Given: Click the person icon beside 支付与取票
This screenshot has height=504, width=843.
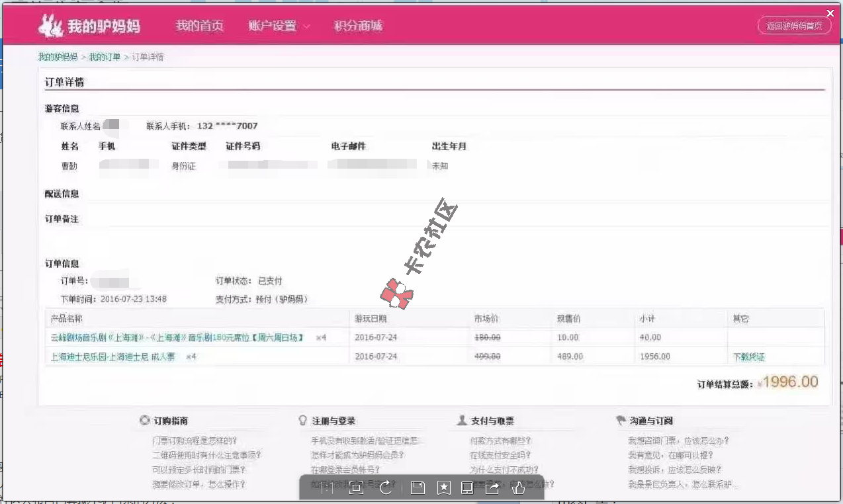Looking at the screenshot, I should (x=462, y=421).
